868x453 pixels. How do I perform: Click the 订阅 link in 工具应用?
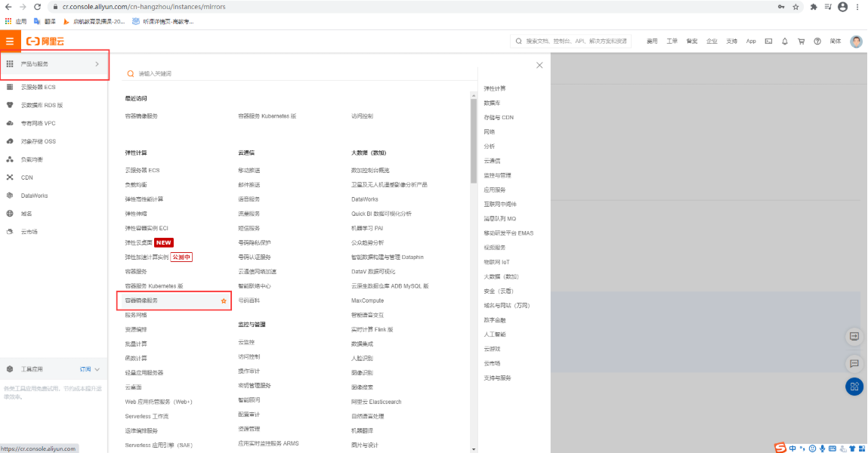tap(85, 369)
